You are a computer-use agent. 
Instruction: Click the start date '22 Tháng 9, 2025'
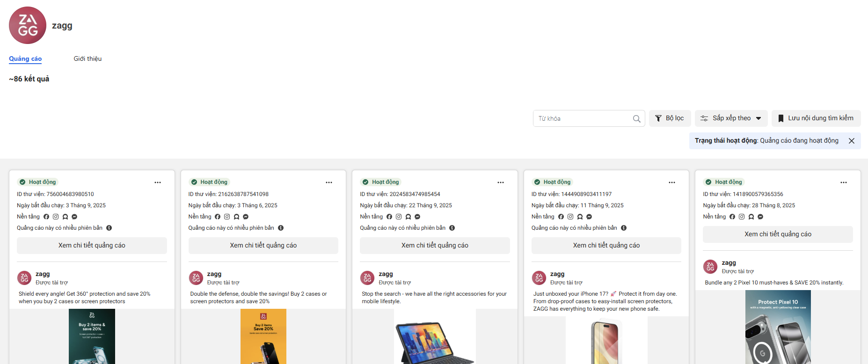tap(430, 205)
